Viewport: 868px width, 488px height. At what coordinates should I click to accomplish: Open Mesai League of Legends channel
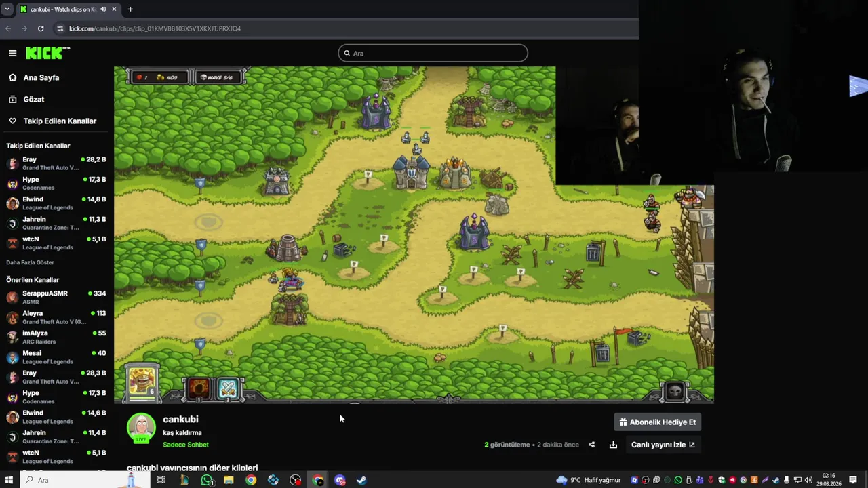[56, 357]
